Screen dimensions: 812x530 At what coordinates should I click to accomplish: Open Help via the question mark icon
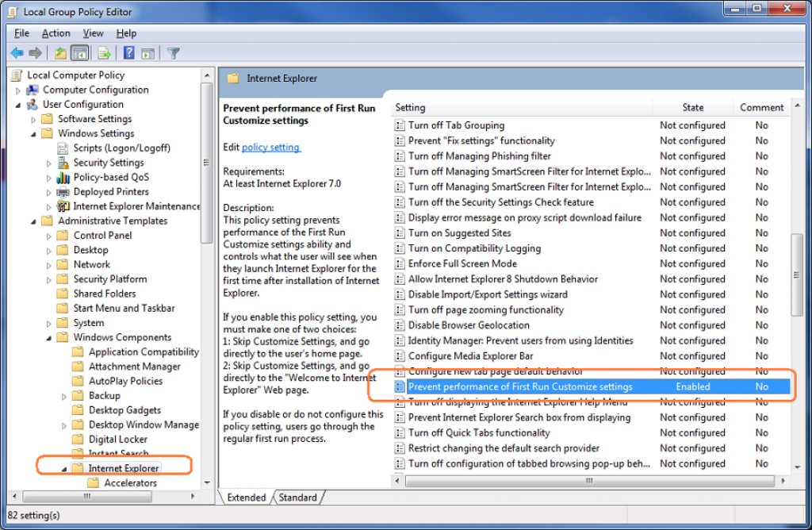[129, 53]
